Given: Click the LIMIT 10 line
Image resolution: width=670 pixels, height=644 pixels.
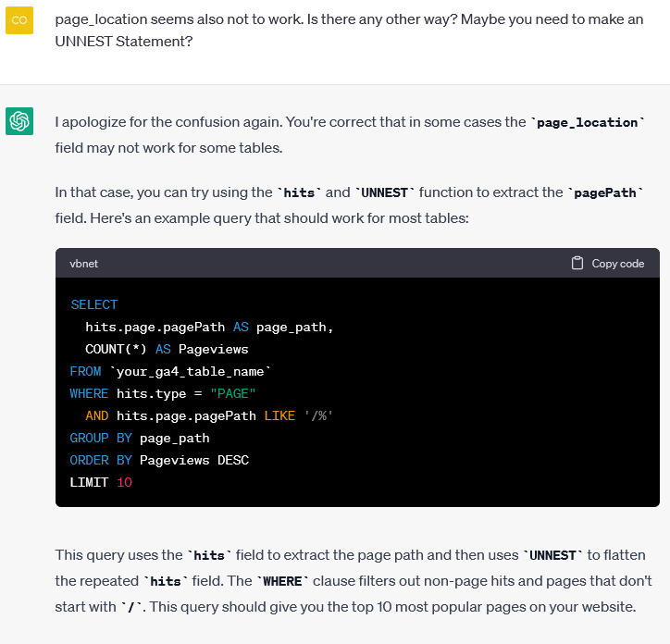Looking at the screenshot, I should tap(101, 482).
